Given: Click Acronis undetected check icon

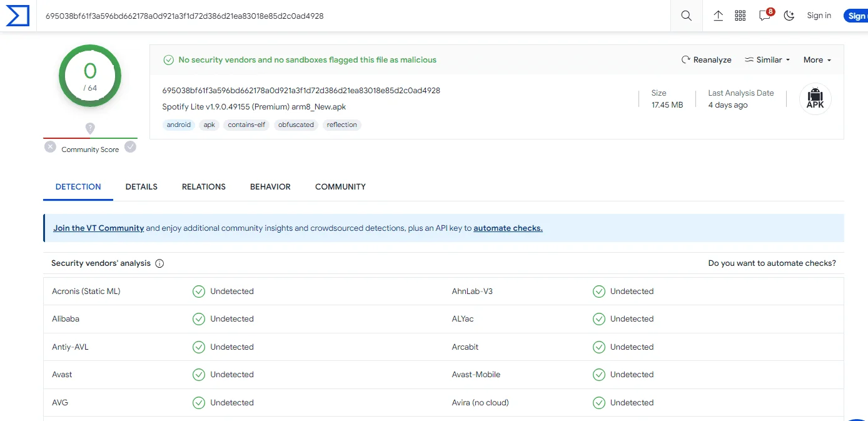Looking at the screenshot, I should click(199, 292).
